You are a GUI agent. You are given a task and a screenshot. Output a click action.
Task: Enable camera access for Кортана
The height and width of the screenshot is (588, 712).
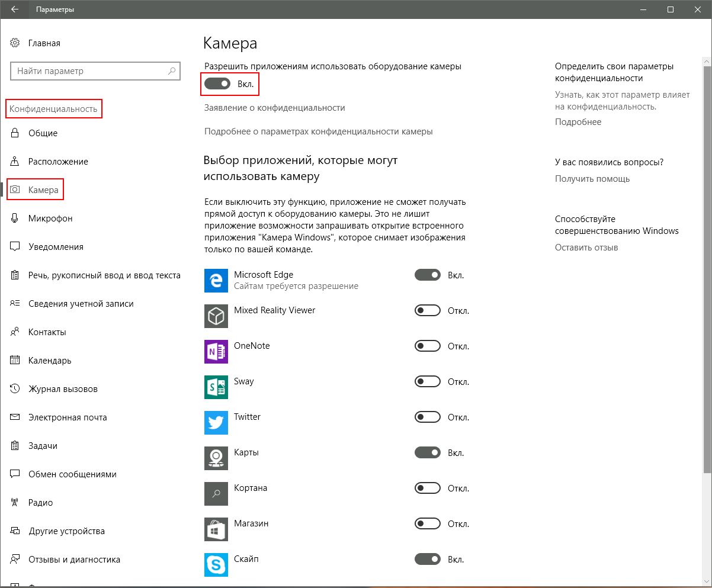(428, 488)
